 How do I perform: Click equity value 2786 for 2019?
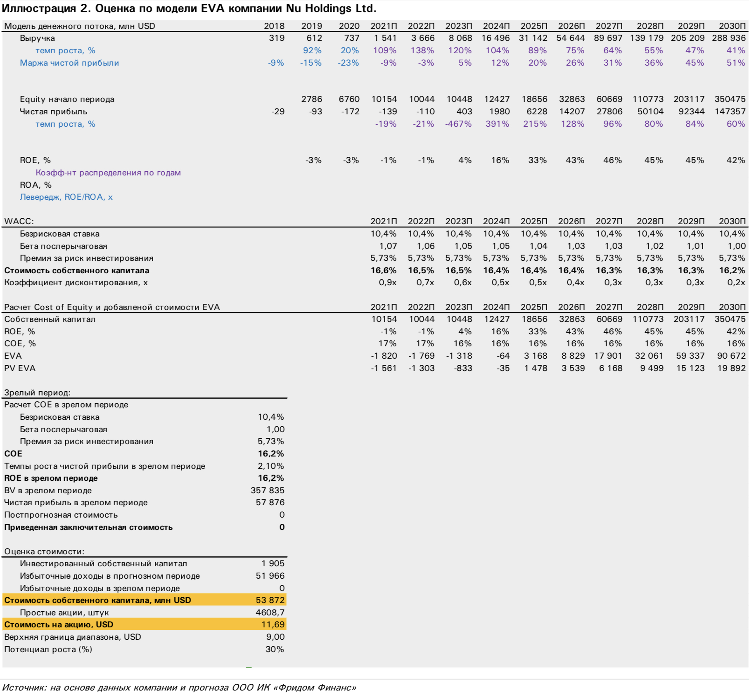312,99
